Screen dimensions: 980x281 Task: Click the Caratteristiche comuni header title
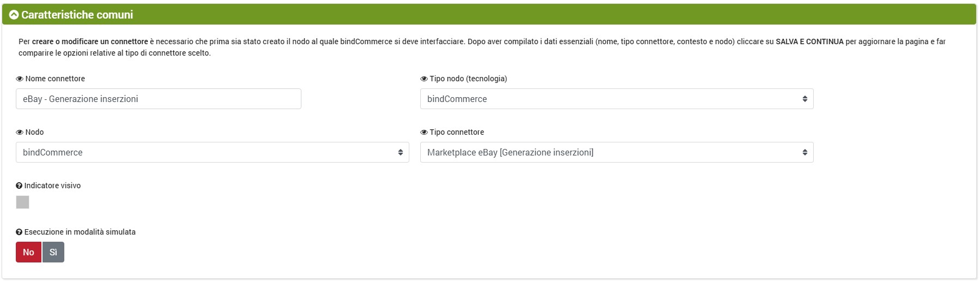point(77,15)
